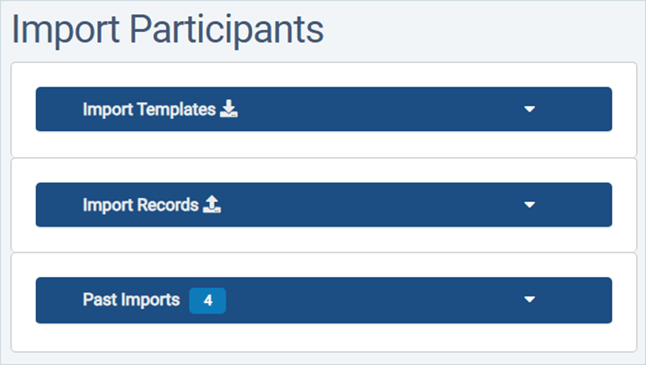
Task: Click the caret arrow on Import Templates bar
Action: pyautogui.click(x=529, y=109)
